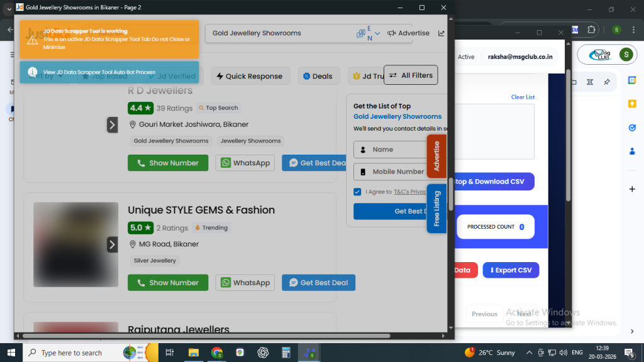Click the ChatGPT taskbar icon
This screenshot has width=644, height=362.
point(263,353)
